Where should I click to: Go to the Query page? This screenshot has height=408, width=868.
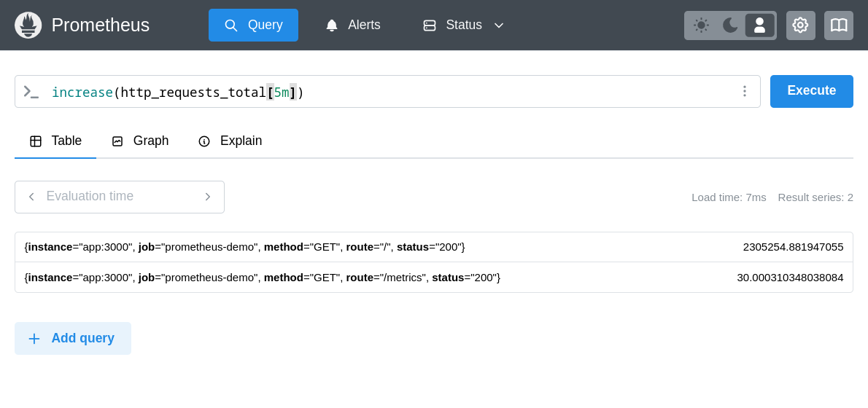pos(253,25)
